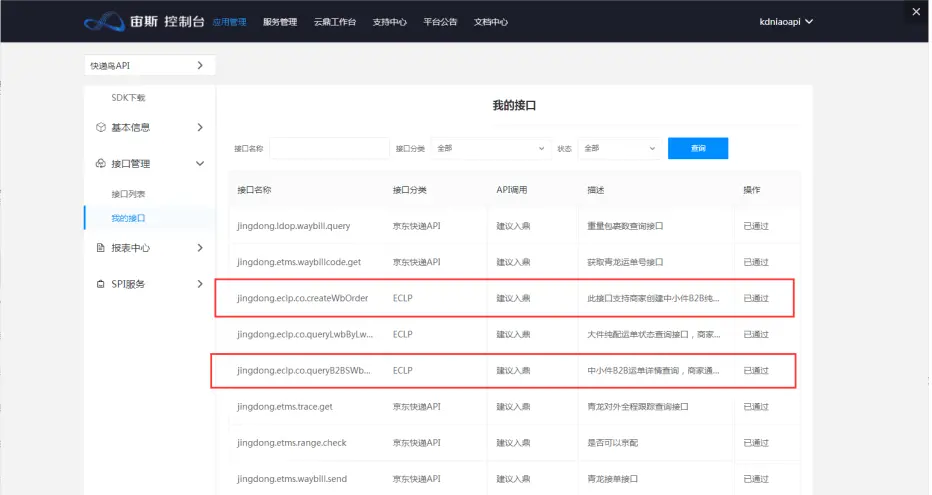Image resolution: width=932 pixels, height=495 pixels.
Task: Close the overlay with the X icon
Action: point(916,11)
